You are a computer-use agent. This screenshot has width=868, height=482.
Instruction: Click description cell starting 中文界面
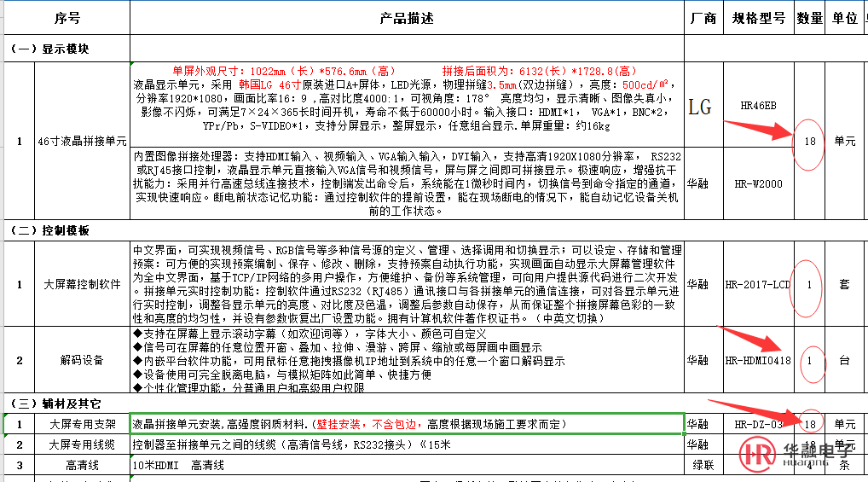click(407, 284)
